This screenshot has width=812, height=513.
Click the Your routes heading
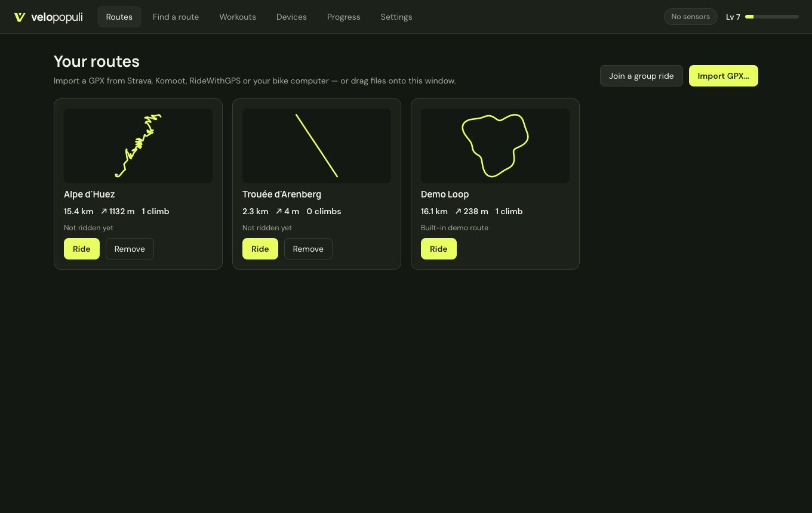[x=97, y=61]
